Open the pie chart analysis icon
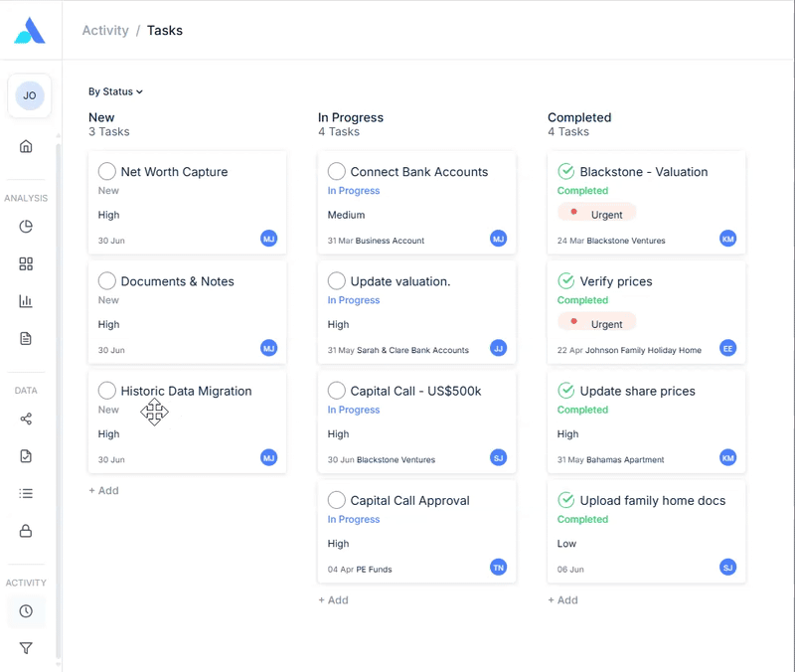Screen dimensions: 795x672 [x=26, y=227]
